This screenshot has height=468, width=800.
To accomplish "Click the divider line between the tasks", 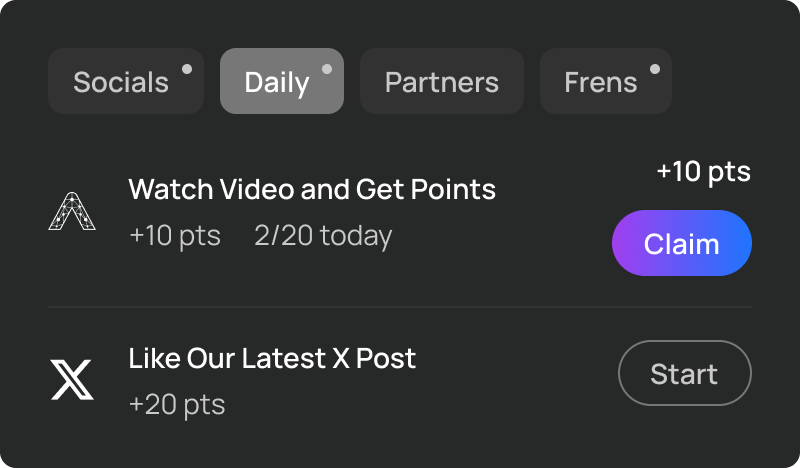I will click(400, 307).
